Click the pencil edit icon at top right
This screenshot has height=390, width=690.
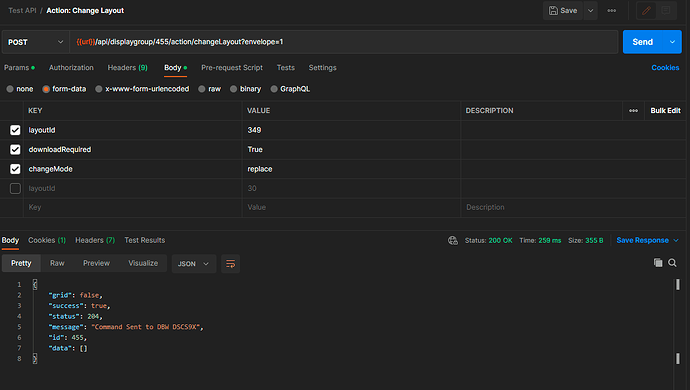pos(646,11)
